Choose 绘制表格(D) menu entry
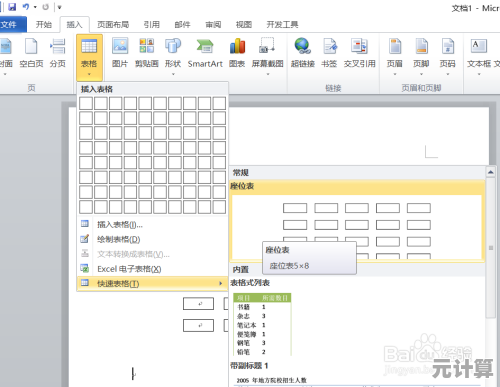The image size is (500, 387). click(152, 239)
